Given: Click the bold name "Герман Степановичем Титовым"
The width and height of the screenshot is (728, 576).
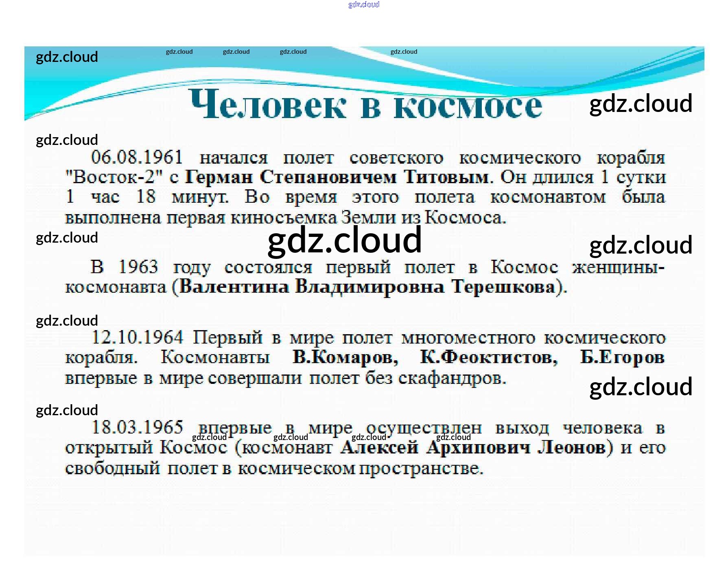Looking at the screenshot, I should tap(337, 177).
